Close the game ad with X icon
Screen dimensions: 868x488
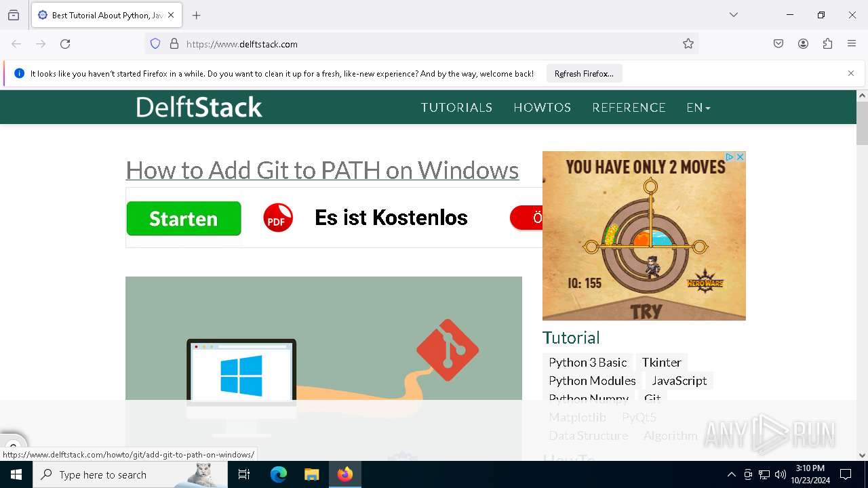[x=741, y=157]
